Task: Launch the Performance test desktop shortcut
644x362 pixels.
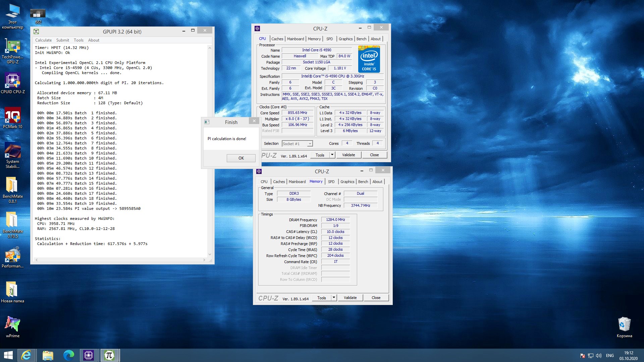Action: [x=12, y=257]
